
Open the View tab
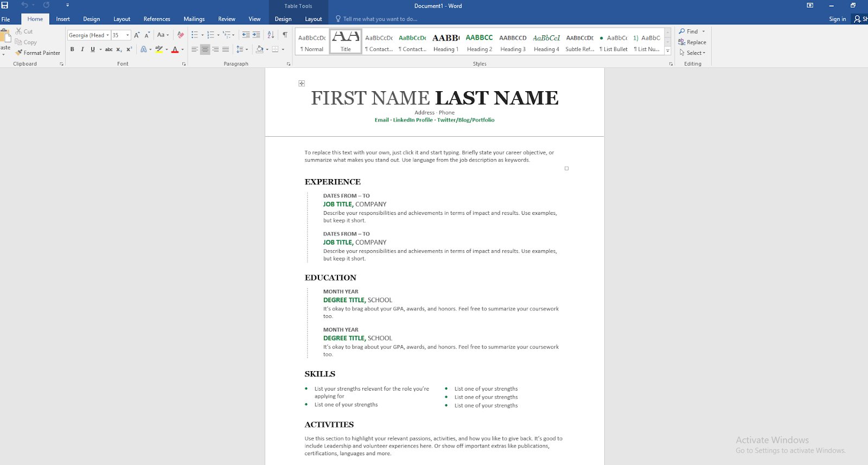pos(254,19)
